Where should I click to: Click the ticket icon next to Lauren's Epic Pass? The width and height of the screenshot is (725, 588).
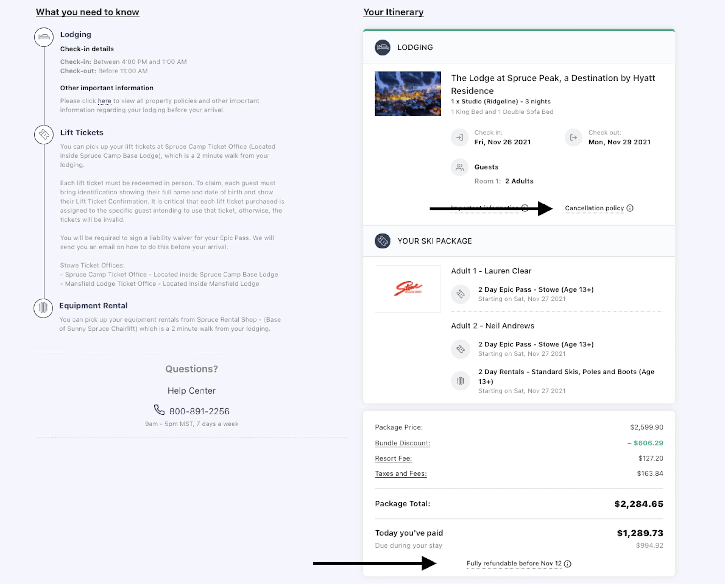click(460, 294)
